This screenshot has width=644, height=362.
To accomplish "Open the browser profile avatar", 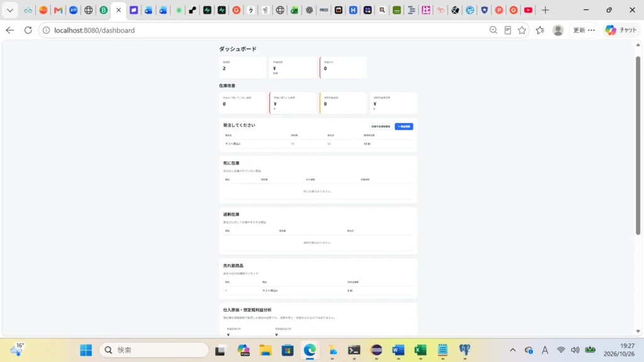I will 558,30.
